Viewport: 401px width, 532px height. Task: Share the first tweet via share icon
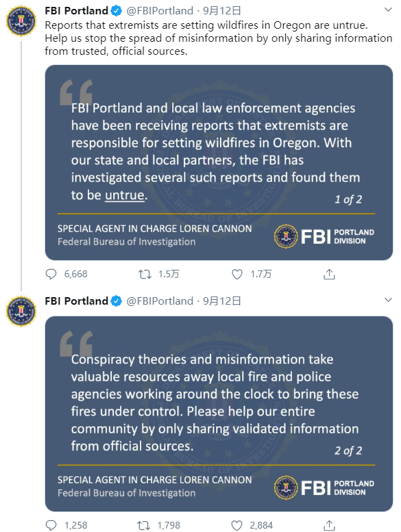pyautogui.click(x=329, y=274)
